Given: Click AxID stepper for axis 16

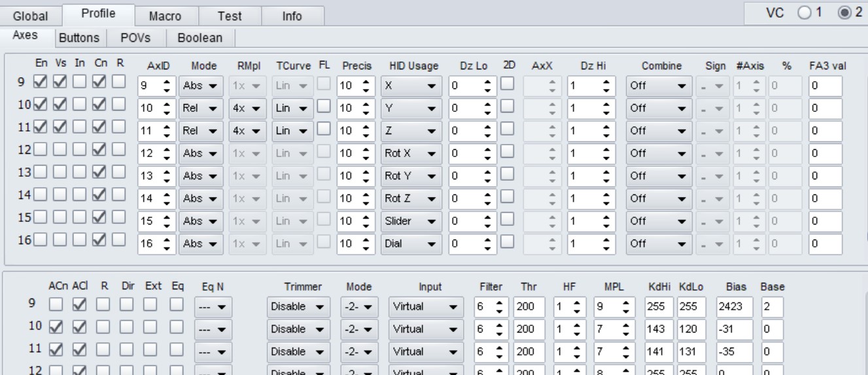Looking at the screenshot, I should click(x=168, y=243).
